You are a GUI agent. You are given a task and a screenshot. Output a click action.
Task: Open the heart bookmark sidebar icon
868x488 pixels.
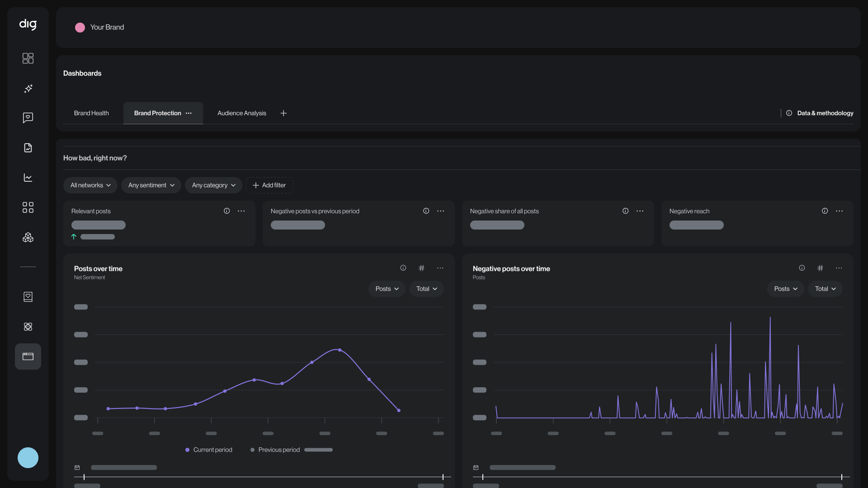click(28, 297)
